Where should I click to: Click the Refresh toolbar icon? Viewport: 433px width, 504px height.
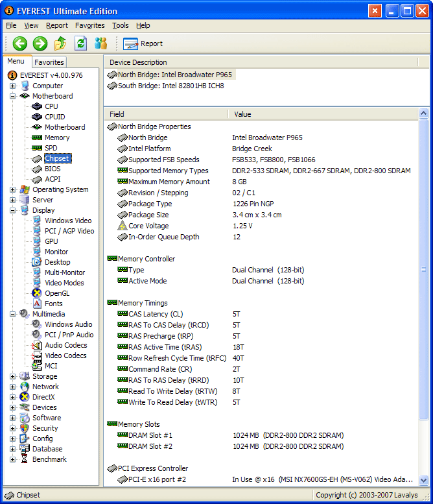point(80,43)
